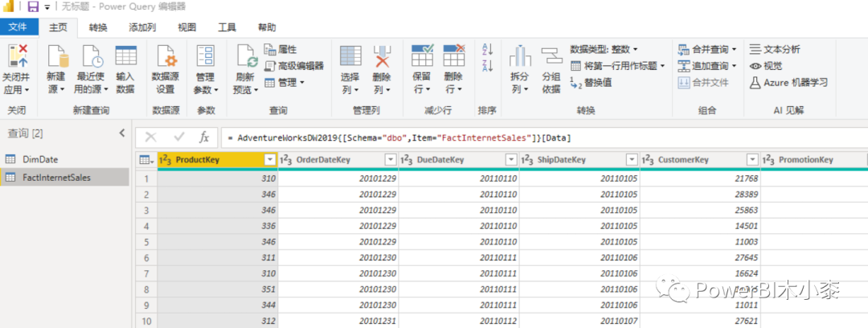Open query Properties (属性)
Image resolution: width=868 pixels, height=328 pixels.
click(x=280, y=49)
